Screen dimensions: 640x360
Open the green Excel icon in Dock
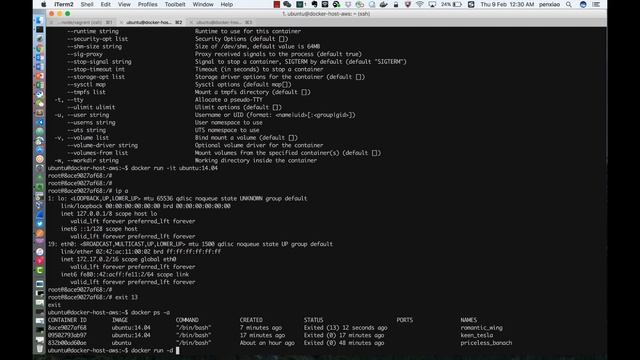(40, 85)
